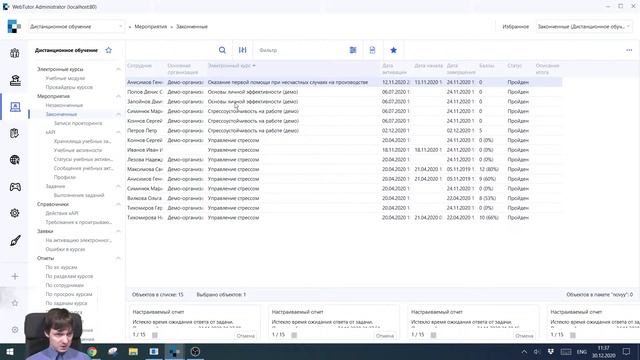This screenshot has width=640, height=360.
Task: Click the blue favorites star toolbar icon
Action: (x=393, y=50)
